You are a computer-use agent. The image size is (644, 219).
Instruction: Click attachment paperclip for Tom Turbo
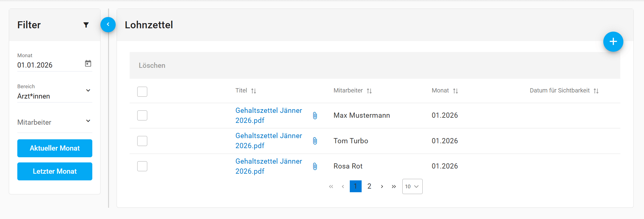[x=315, y=141]
